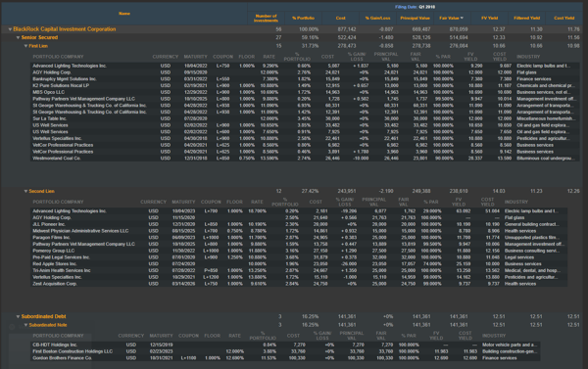Sort by the FV Yield top header
Viewport: 588px width, 369px height.
[x=489, y=18]
